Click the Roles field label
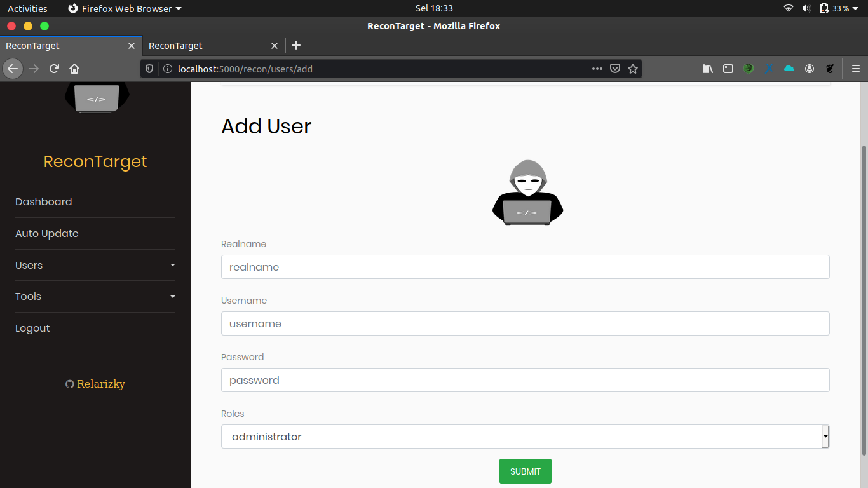Image resolution: width=868 pixels, height=488 pixels. pyautogui.click(x=233, y=414)
